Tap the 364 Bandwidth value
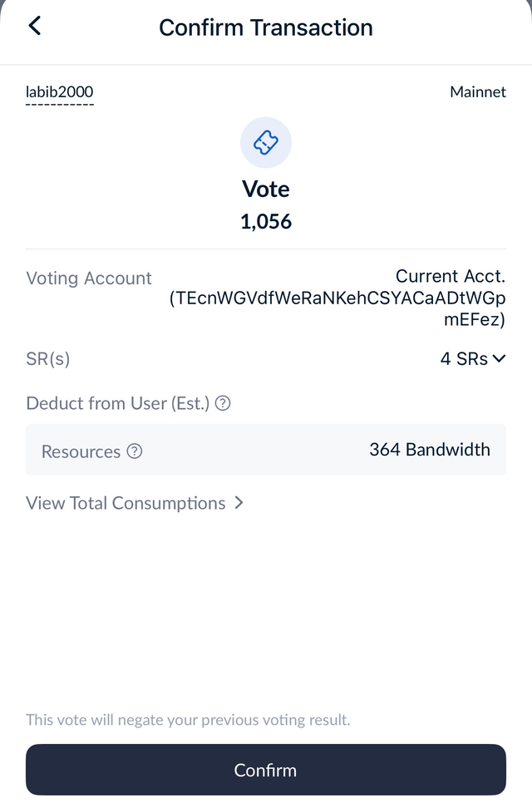The image size is (532, 803). pos(430,450)
